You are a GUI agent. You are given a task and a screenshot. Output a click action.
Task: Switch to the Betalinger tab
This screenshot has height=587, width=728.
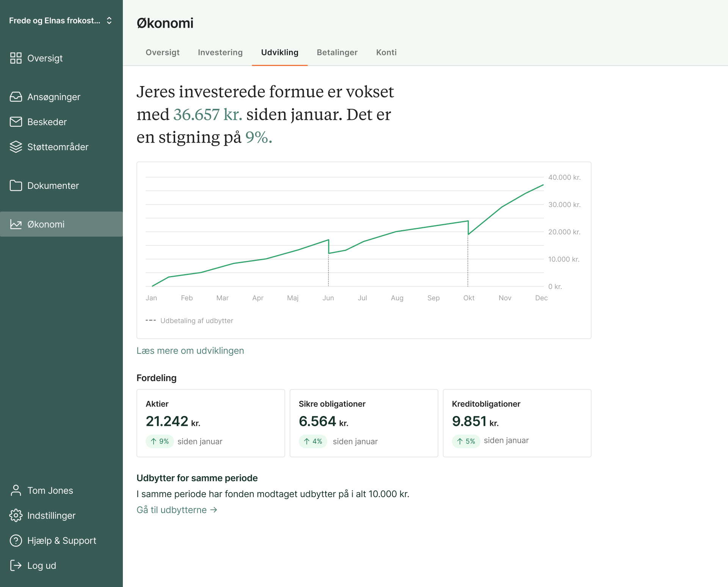(337, 52)
